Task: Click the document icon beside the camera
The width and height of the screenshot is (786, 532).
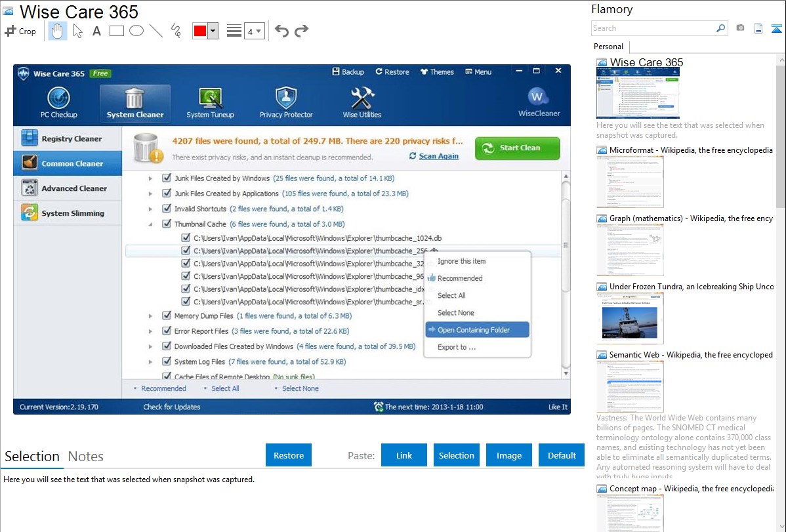Action: pos(758,28)
